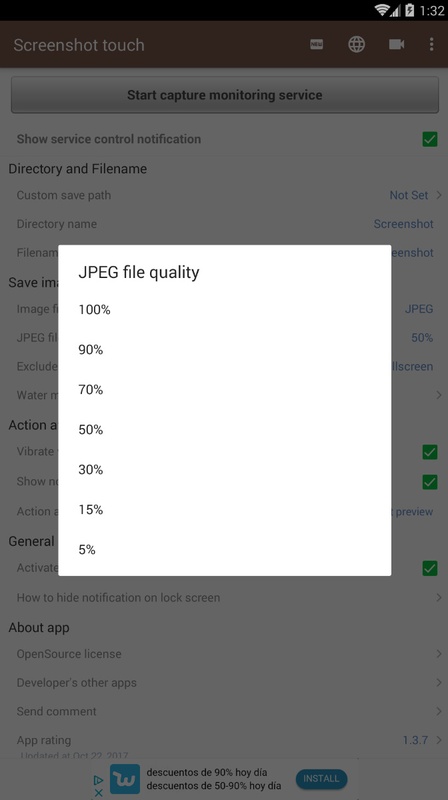Image resolution: width=448 pixels, height=800 pixels.
Task: Click Start capture monitoring service button
Action: coord(225,95)
